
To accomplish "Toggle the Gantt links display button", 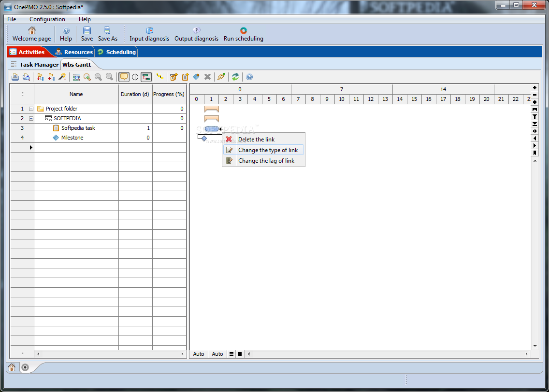I will tap(146, 77).
